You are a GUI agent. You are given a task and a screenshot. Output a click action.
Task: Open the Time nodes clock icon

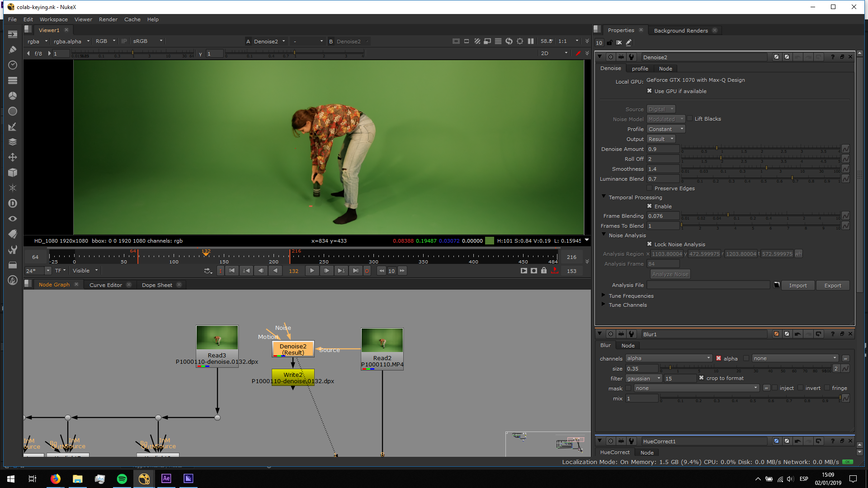click(13, 65)
